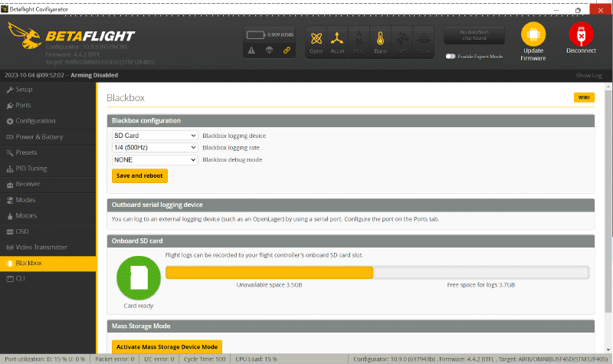Expand Blackbox logging rate dropdown
The image size is (613, 364).
pyautogui.click(x=155, y=148)
